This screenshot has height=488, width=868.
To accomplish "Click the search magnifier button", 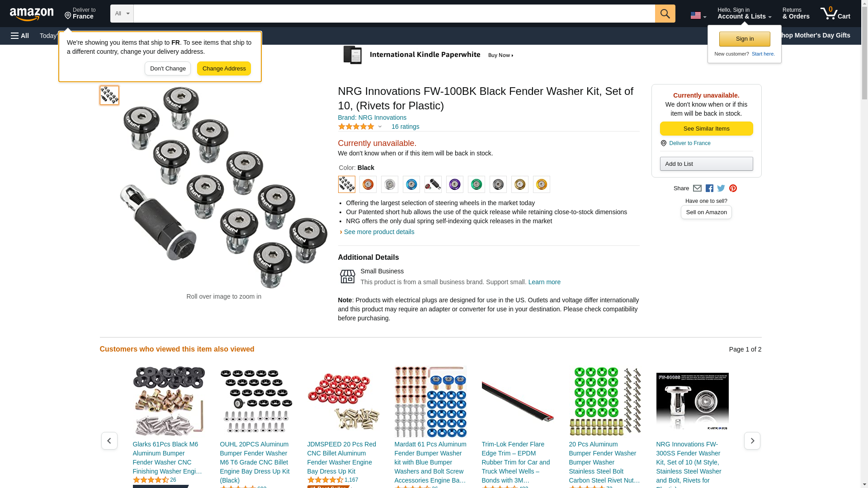I will click(665, 14).
